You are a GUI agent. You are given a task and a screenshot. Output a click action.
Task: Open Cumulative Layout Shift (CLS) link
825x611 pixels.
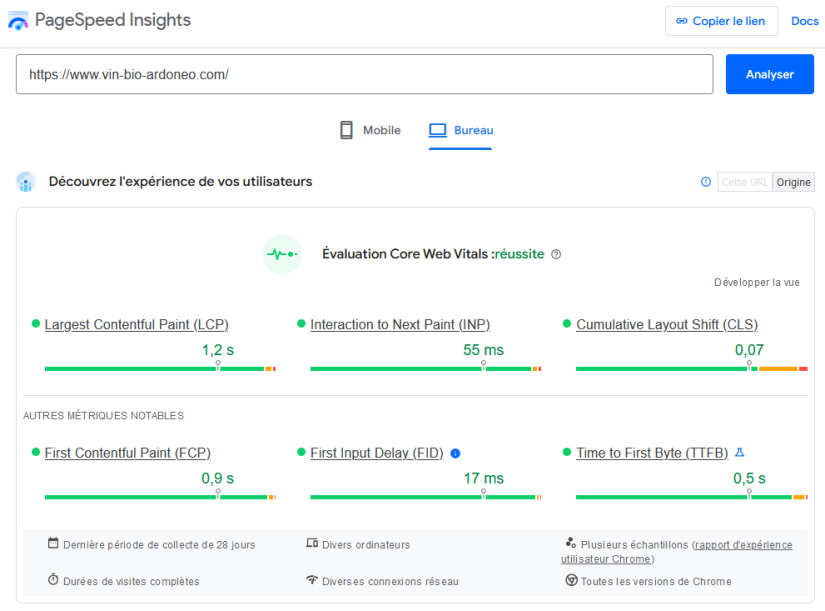[667, 325]
